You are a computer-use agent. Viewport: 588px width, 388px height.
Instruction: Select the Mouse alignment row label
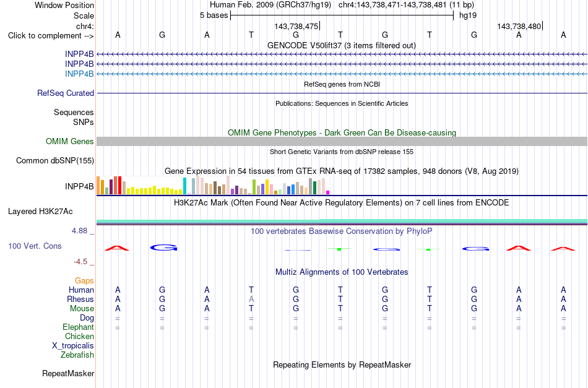(82, 309)
